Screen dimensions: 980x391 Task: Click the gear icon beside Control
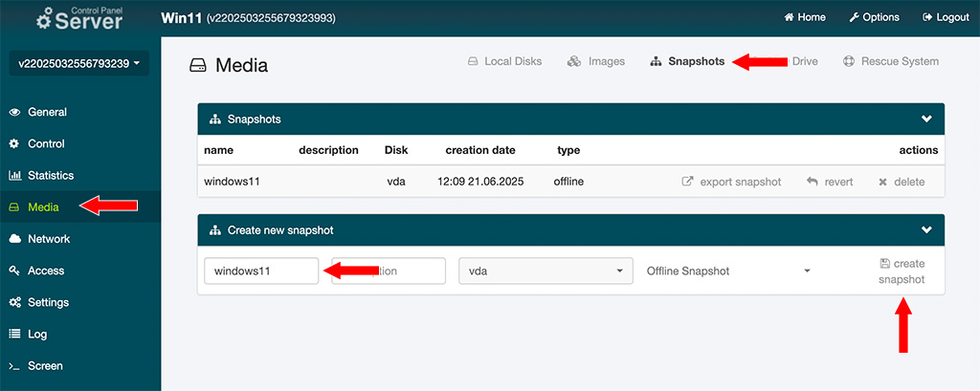(14, 144)
